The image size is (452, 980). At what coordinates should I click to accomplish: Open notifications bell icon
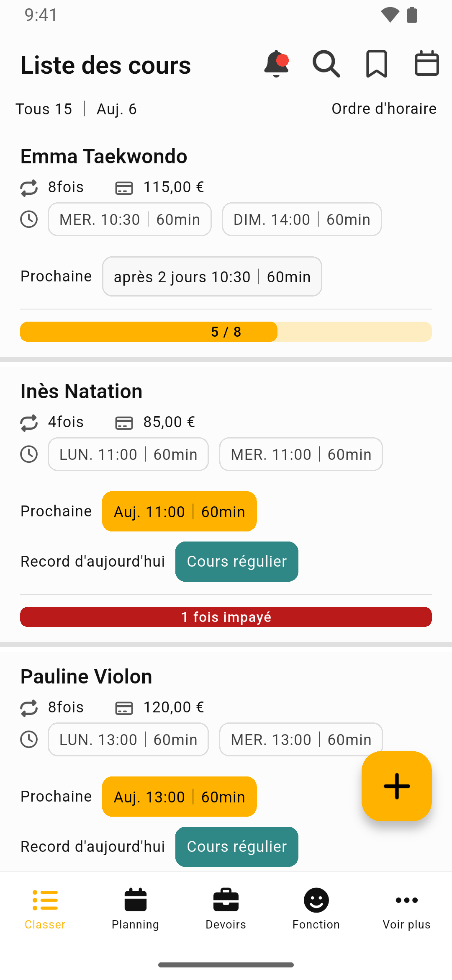point(276,64)
